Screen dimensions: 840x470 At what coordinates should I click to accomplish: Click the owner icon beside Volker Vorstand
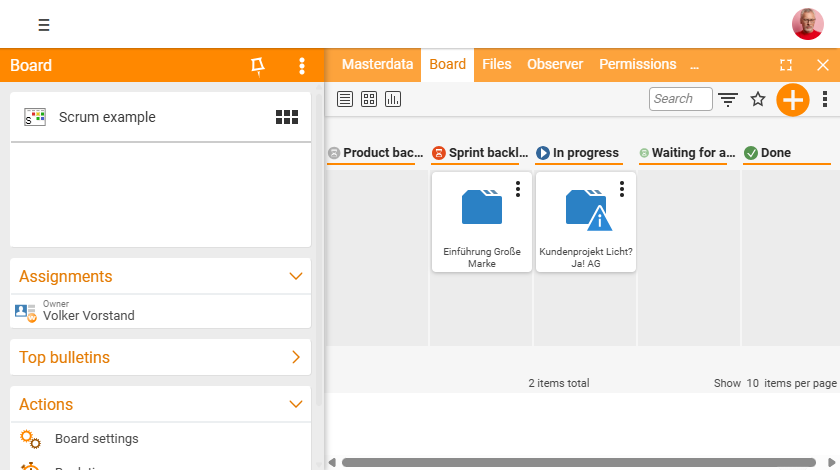[25, 312]
